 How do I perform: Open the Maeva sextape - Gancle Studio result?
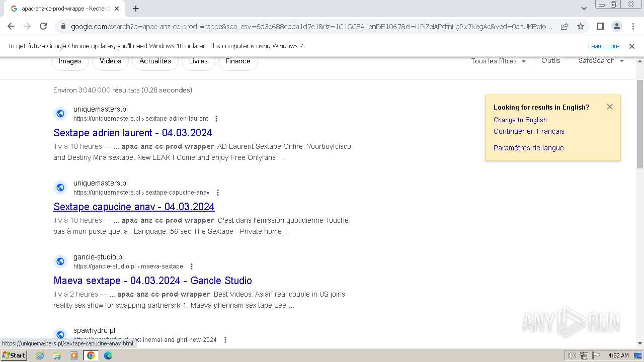pyautogui.click(x=152, y=281)
